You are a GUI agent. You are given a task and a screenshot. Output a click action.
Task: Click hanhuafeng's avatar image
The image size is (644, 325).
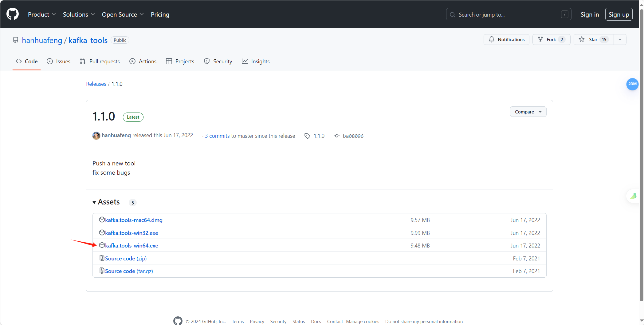(96, 136)
